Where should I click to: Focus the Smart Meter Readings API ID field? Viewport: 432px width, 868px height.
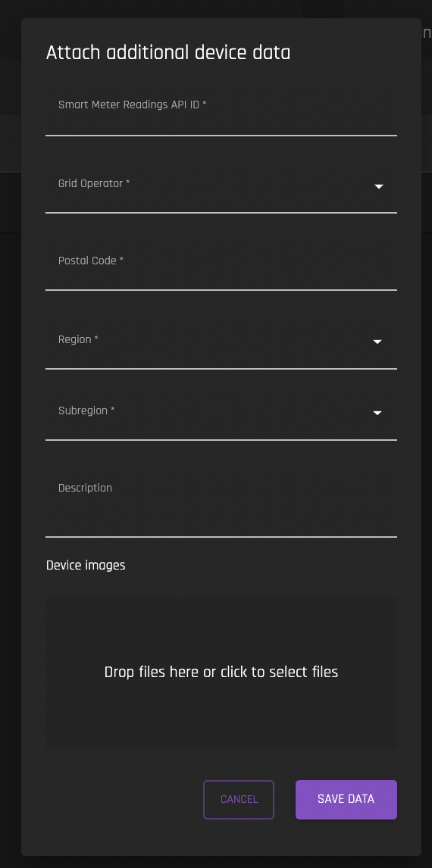click(x=221, y=109)
